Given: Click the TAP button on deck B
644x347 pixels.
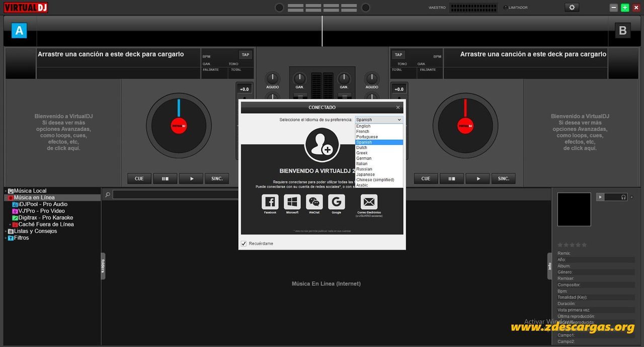Looking at the screenshot, I should point(398,55).
